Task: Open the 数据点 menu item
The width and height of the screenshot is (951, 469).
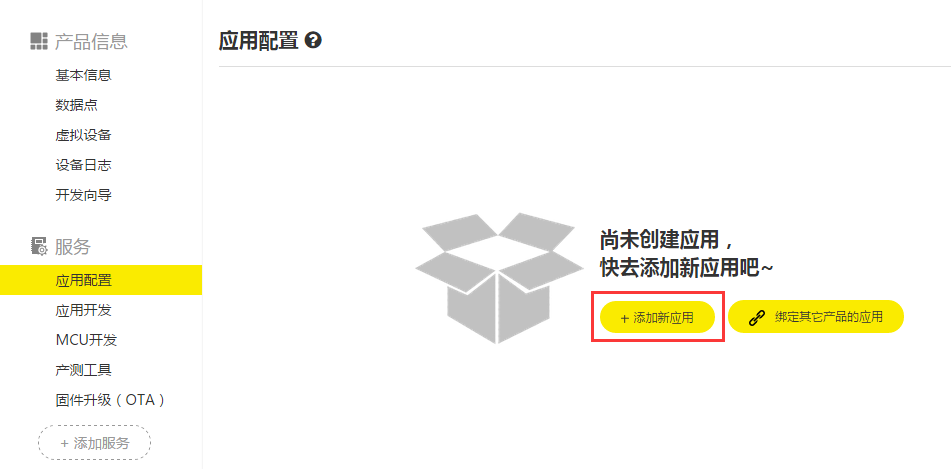Action: click(x=77, y=105)
